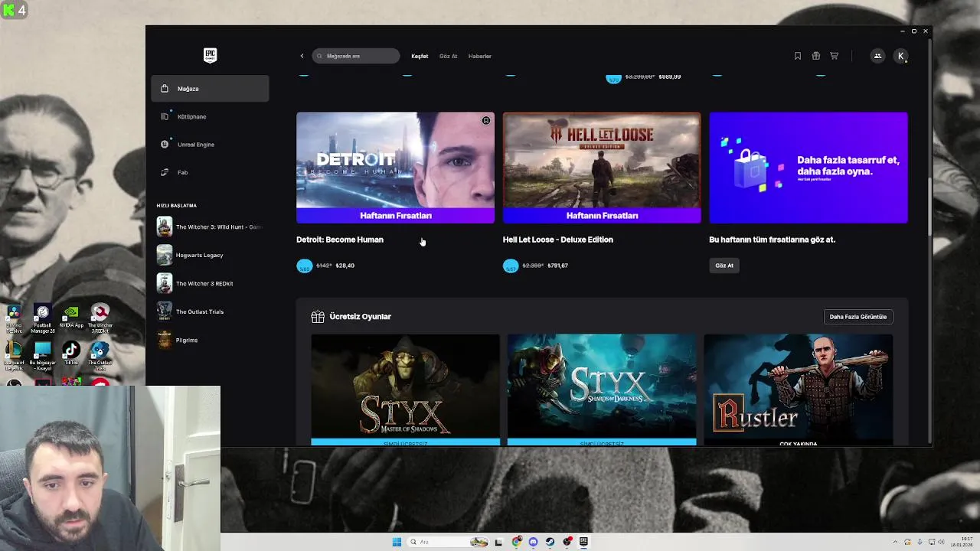Open Bu bilgisayar desktop shortcut
The image size is (980, 551).
click(43, 357)
